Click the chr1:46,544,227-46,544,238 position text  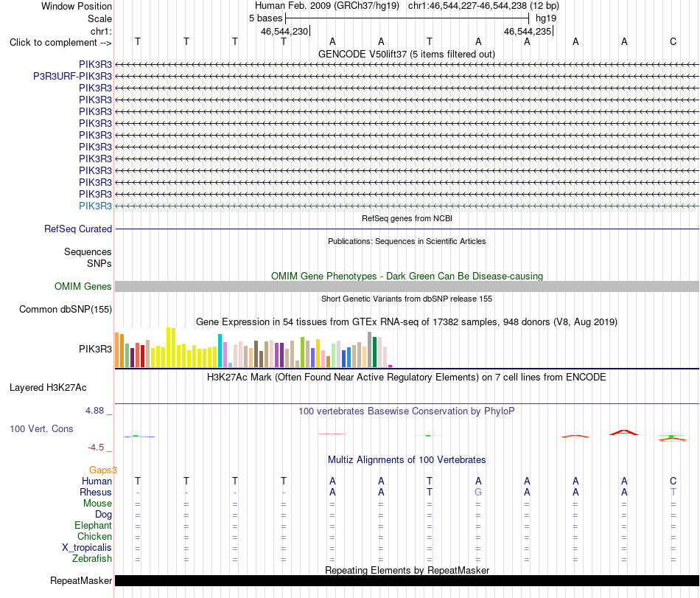pyautogui.click(x=483, y=6)
